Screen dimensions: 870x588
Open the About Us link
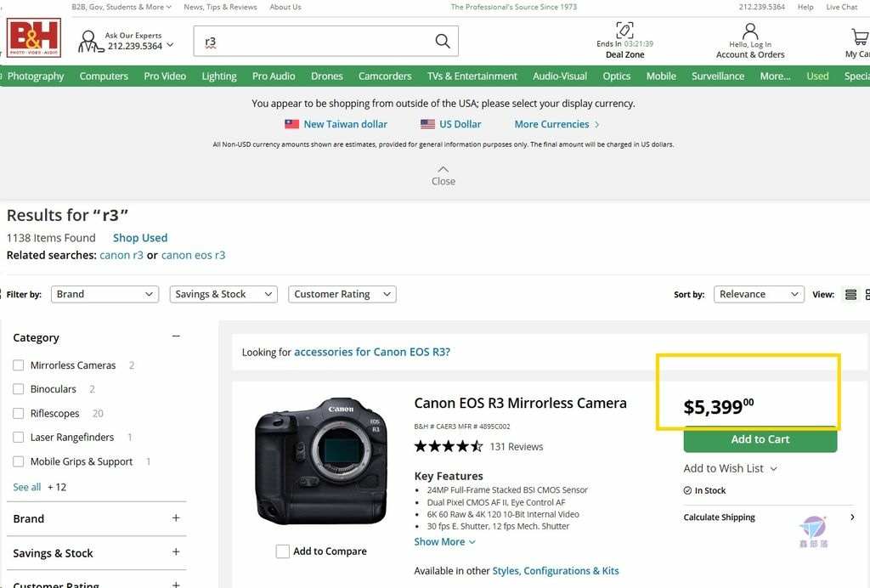coord(285,7)
